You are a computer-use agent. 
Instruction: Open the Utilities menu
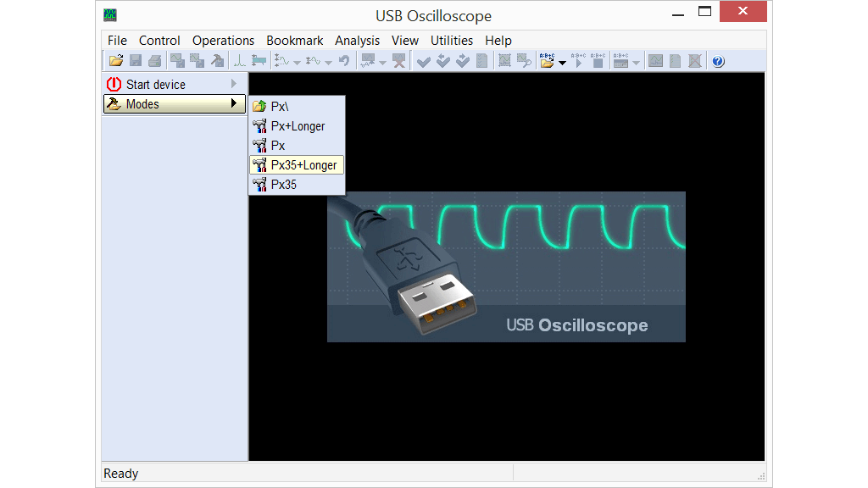tap(452, 41)
